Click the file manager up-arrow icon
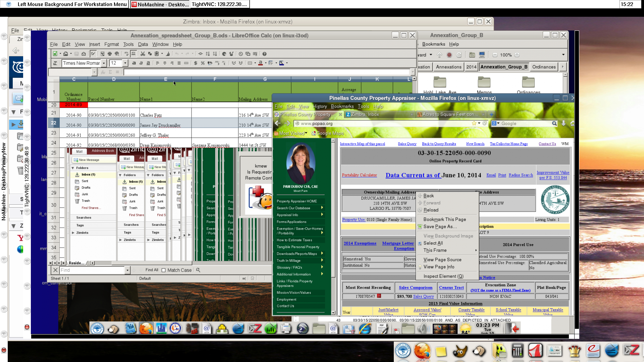The image size is (644, 362). click(x=439, y=55)
